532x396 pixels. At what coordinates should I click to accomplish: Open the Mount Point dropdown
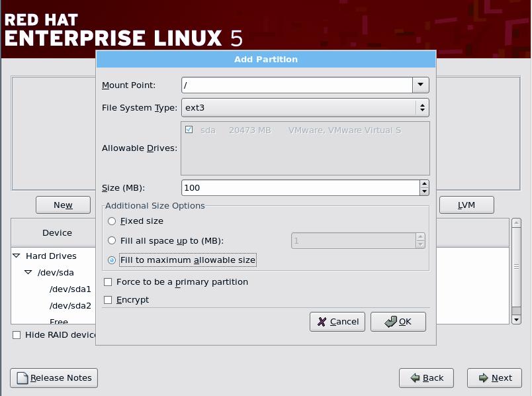(x=421, y=85)
